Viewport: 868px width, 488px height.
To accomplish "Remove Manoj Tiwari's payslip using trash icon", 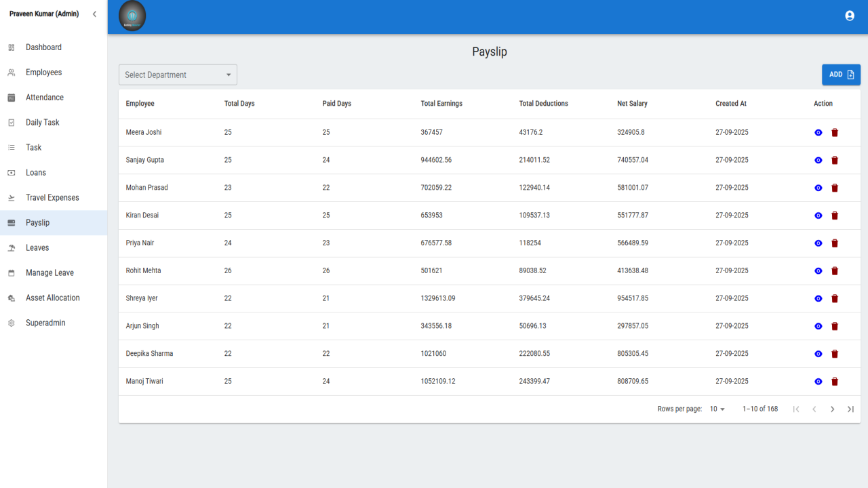I will click(x=835, y=382).
